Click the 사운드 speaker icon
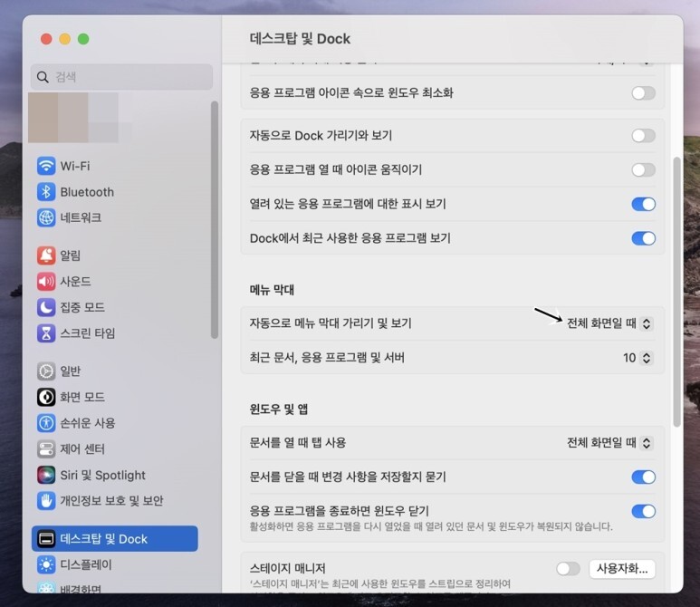The height and width of the screenshot is (607, 700). 46,281
